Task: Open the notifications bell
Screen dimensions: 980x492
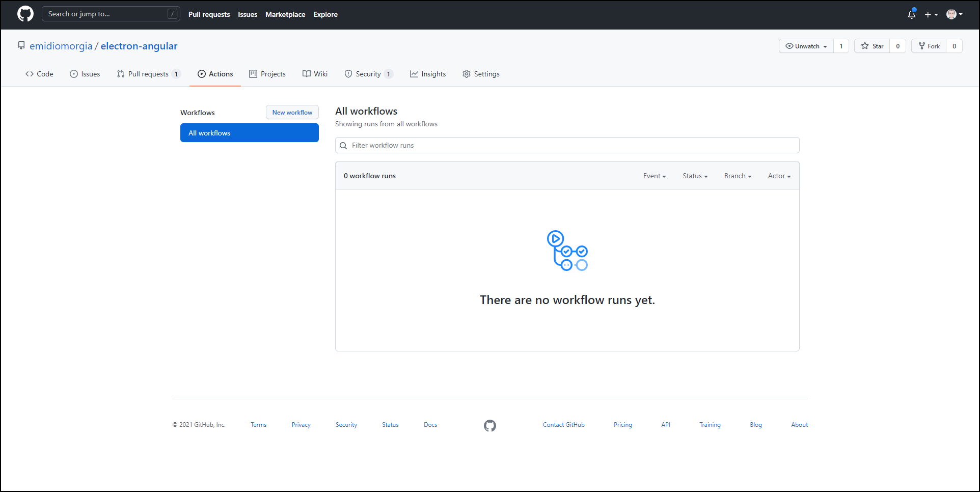Action: [x=911, y=14]
